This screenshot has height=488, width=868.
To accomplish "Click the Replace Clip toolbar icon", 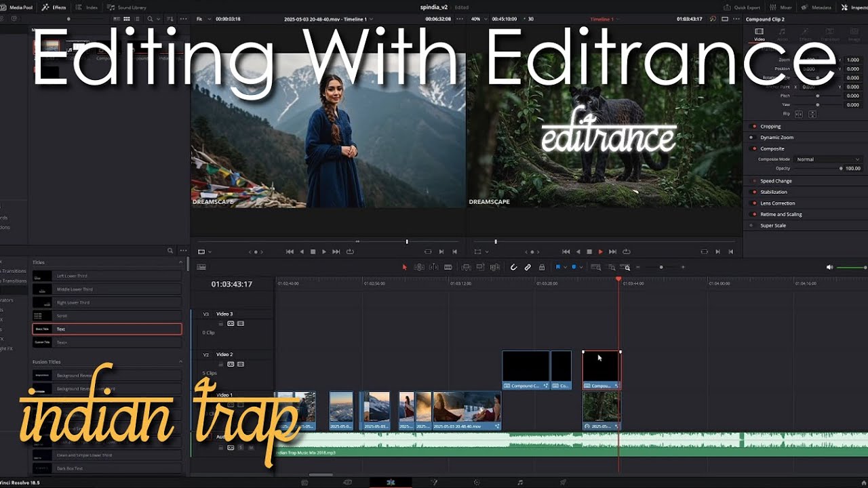I will [495, 267].
